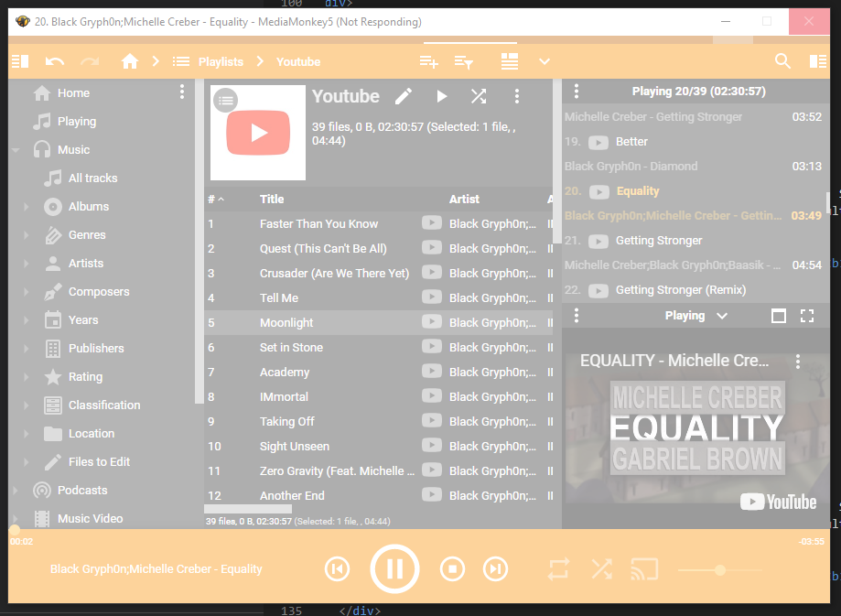This screenshot has width=841, height=616.
Task: Click the add to playing list icon
Action: (428, 61)
